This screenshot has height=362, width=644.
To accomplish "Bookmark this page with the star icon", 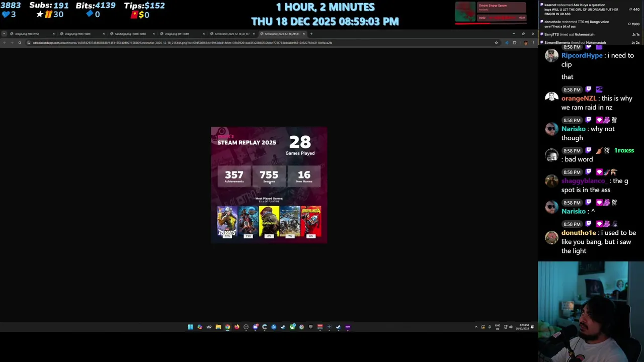I will (496, 43).
